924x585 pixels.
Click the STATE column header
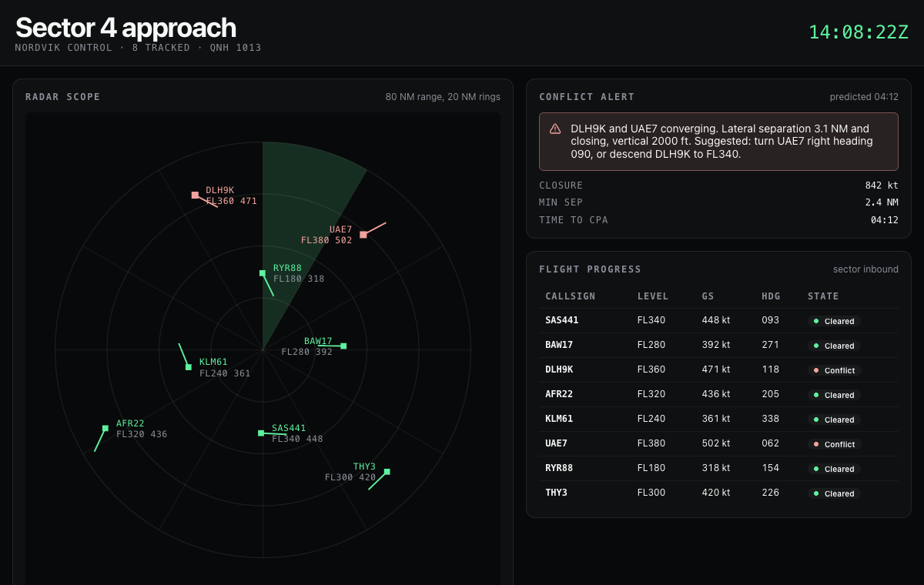pyautogui.click(x=823, y=296)
